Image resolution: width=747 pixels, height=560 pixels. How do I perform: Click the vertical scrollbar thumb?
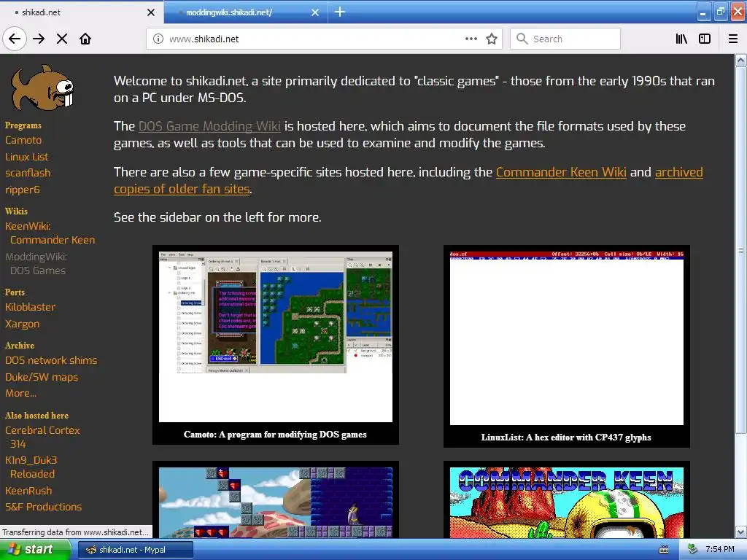tap(740, 250)
